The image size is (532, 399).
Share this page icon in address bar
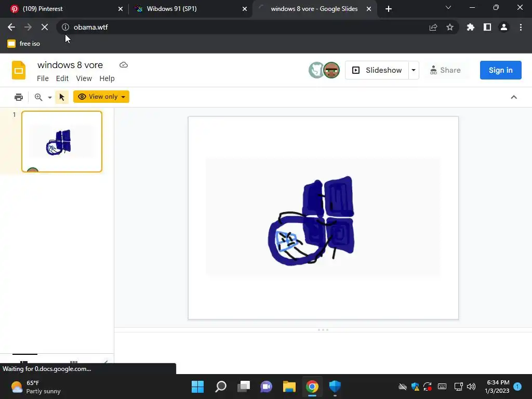[x=433, y=27]
